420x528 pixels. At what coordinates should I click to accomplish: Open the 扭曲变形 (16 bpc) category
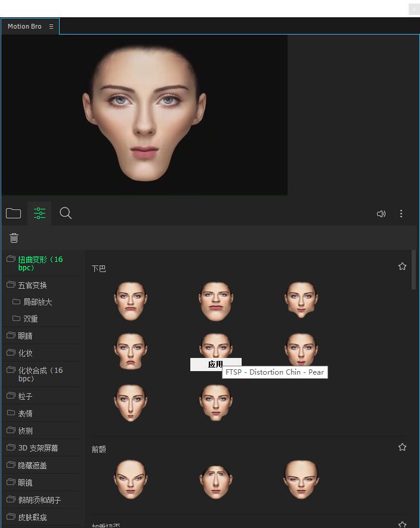coord(41,263)
